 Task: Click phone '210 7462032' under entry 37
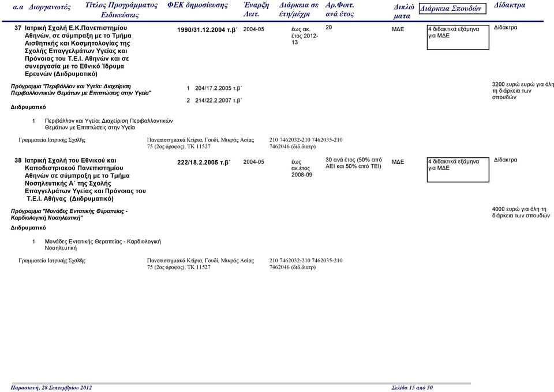point(306,143)
